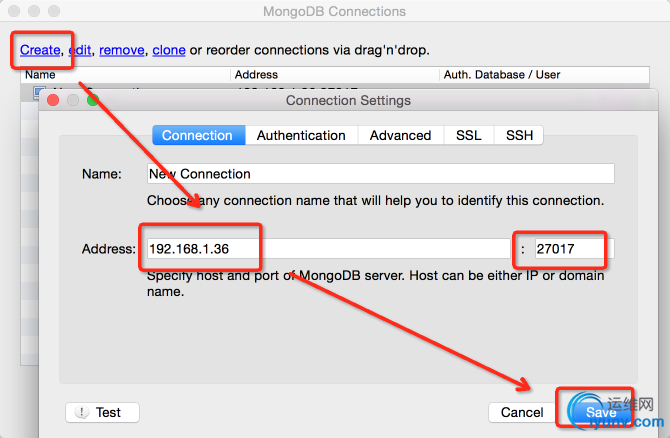The width and height of the screenshot is (670, 438).
Task: Click the edit link in MongoDB Connections
Action: coord(80,50)
